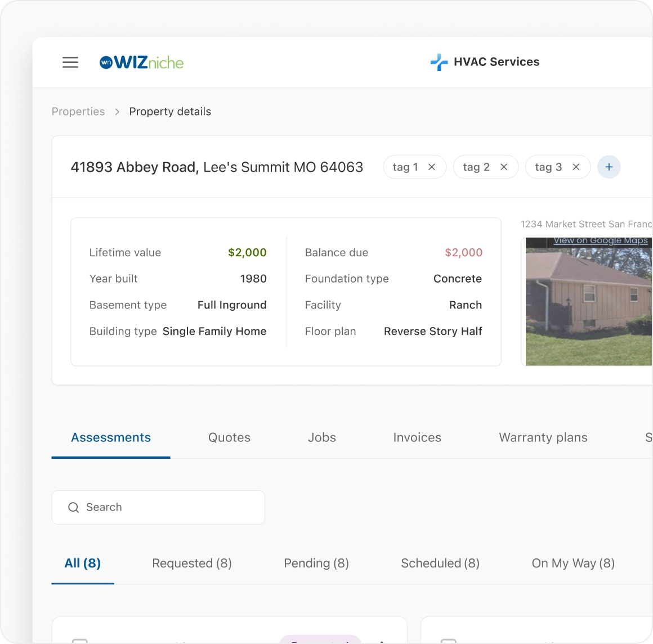
Task: Filter assessments by Requested (8)
Action: point(192,563)
